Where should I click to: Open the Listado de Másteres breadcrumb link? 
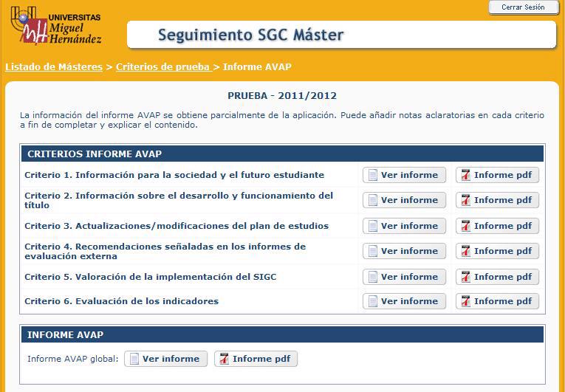(x=54, y=67)
